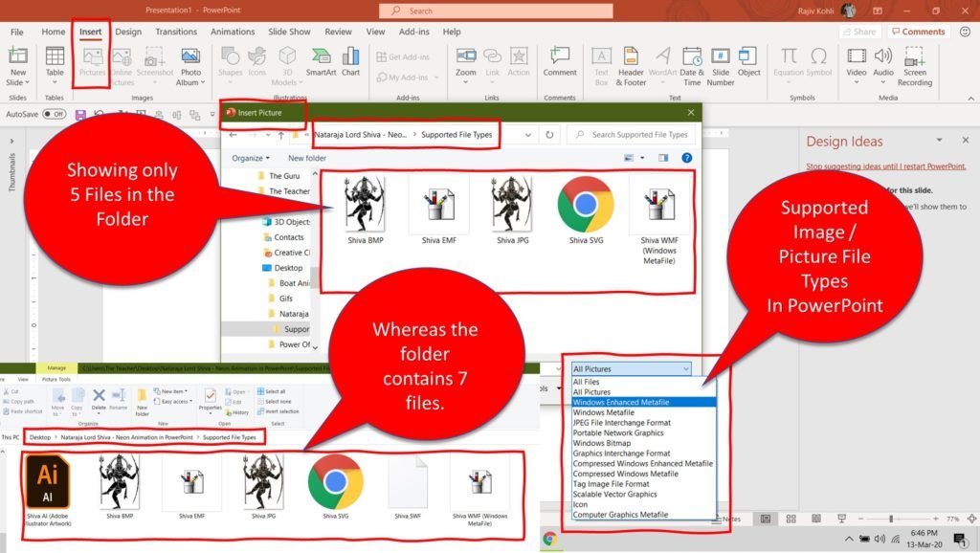Image resolution: width=980 pixels, height=553 pixels.
Task: Click the PowerPoint Search box
Action: (x=496, y=11)
